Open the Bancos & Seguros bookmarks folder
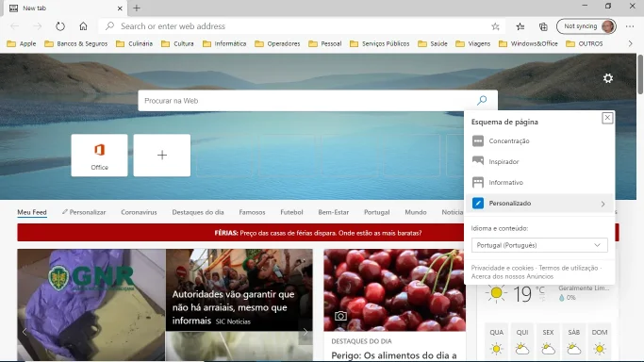Image resolution: width=644 pixels, height=362 pixels. tap(76, 43)
